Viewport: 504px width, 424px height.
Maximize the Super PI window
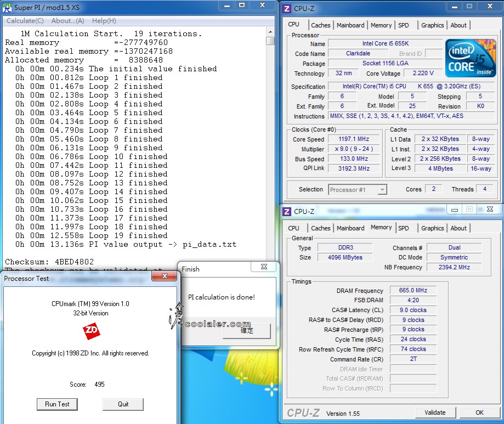(242, 5)
